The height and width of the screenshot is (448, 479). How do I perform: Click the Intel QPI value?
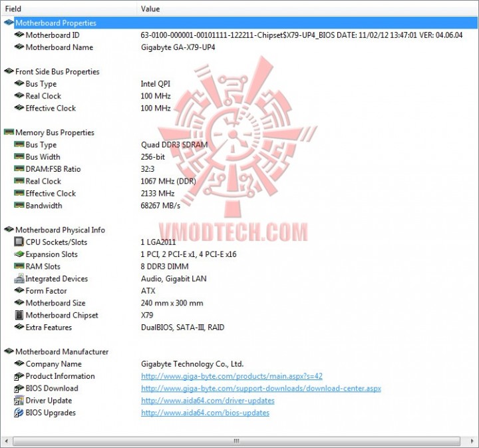[x=155, y=84]
